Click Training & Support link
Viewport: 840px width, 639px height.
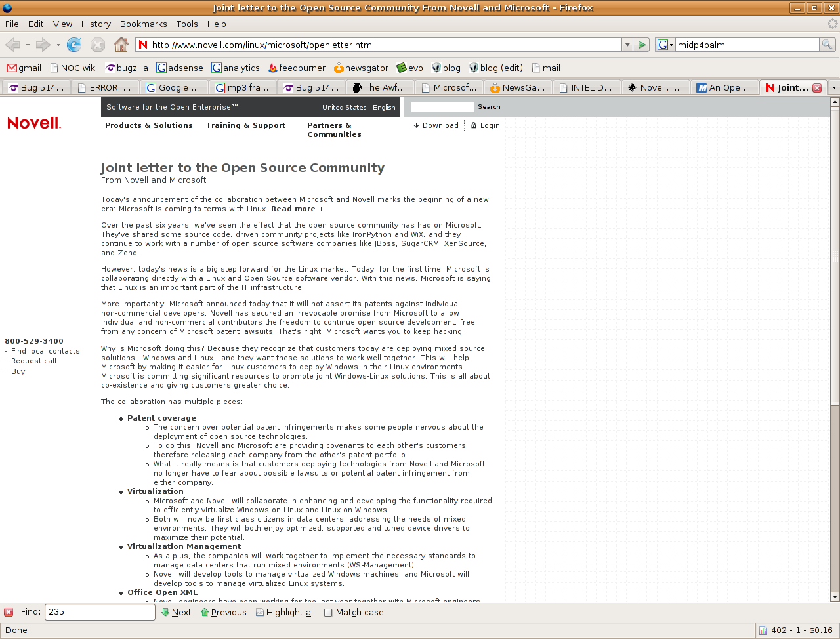tap(246, 125)
